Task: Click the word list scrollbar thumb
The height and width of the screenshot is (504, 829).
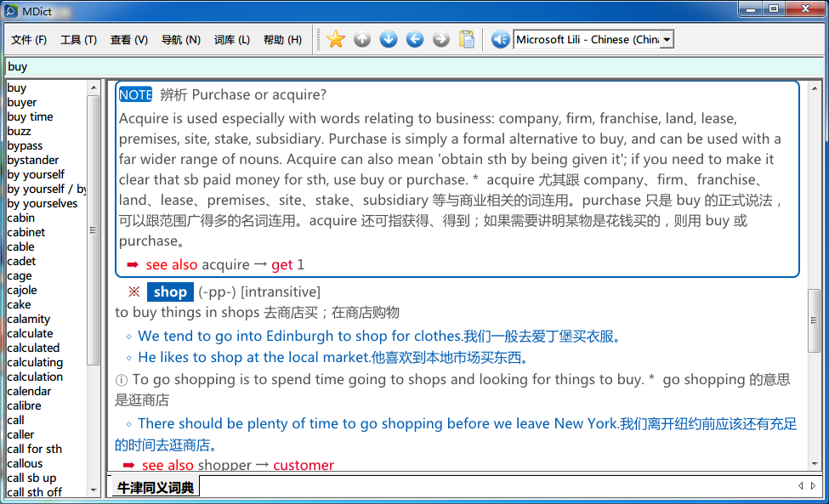Action: 94,229
